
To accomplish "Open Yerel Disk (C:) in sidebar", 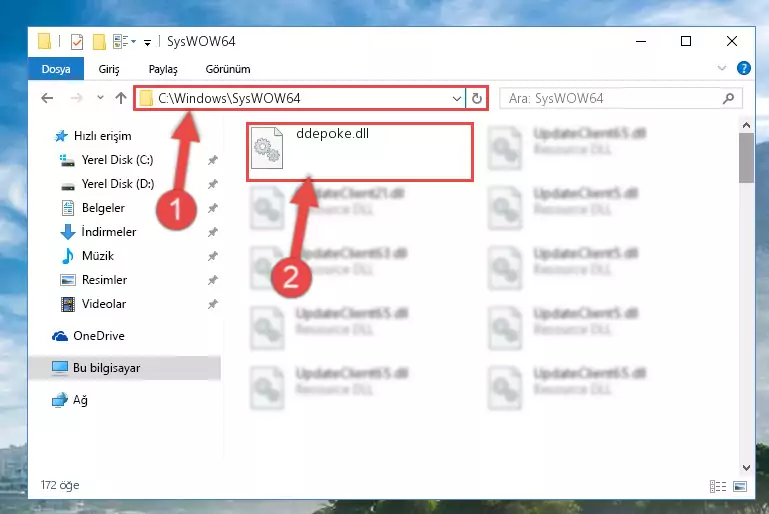I will (117, 160).
